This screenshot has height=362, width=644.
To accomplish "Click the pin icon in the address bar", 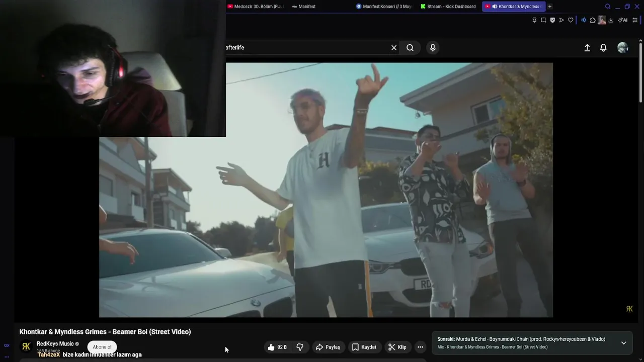I will 534,20.
